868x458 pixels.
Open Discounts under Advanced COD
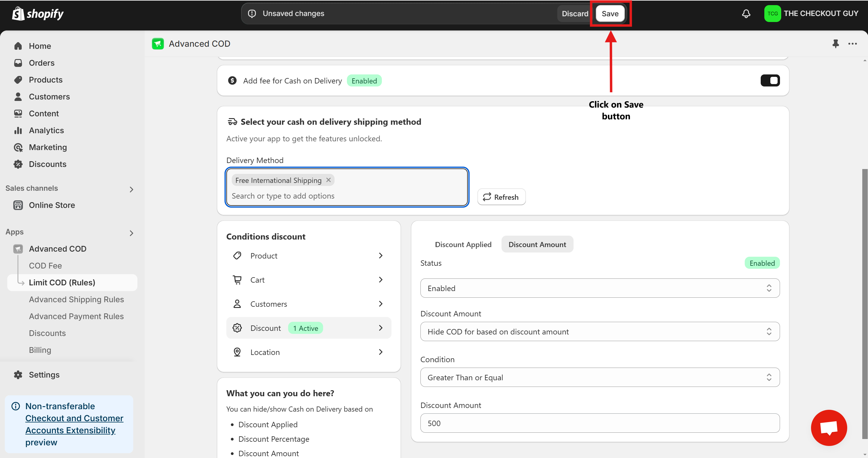(x=47, y=333)
